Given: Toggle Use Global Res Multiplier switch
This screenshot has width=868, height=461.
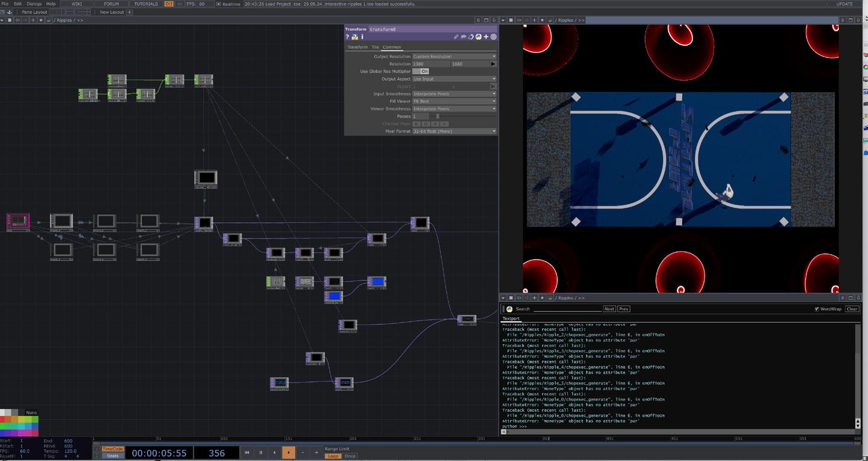Looking at the screenshot, I should pyautogui.click(x=421, y=71).
